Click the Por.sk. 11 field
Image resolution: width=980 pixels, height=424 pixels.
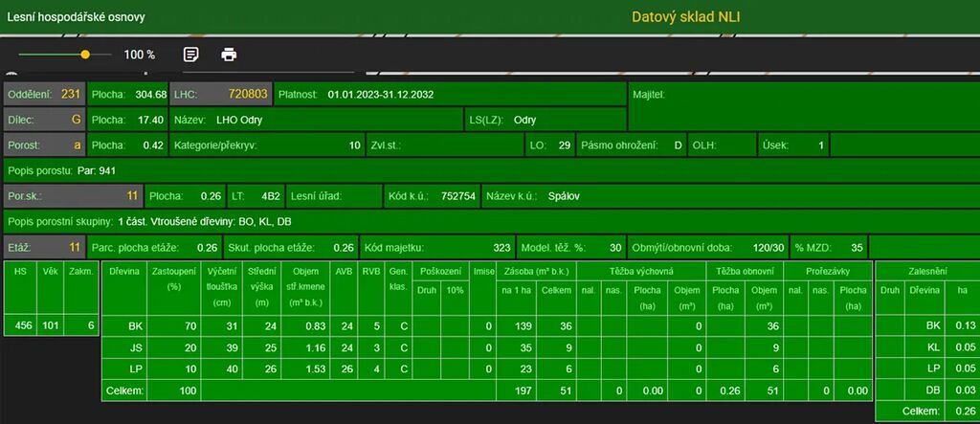[x=73, y=196]
